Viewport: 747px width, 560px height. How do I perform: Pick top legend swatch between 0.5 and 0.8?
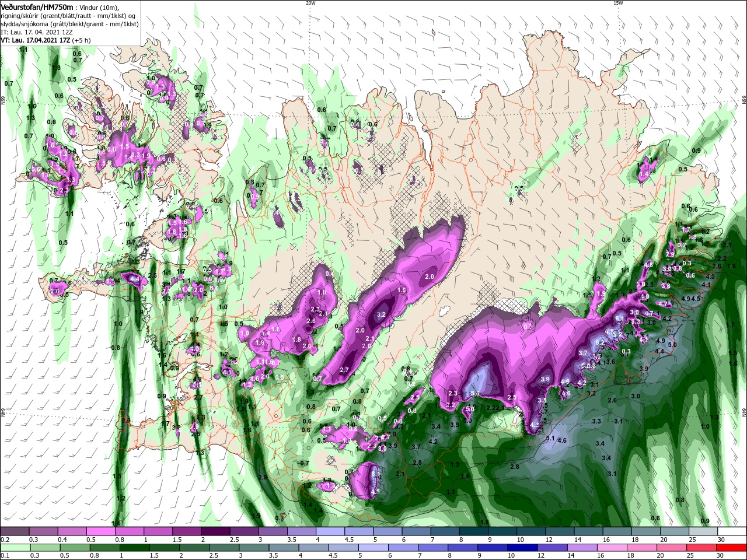[100, 531]
